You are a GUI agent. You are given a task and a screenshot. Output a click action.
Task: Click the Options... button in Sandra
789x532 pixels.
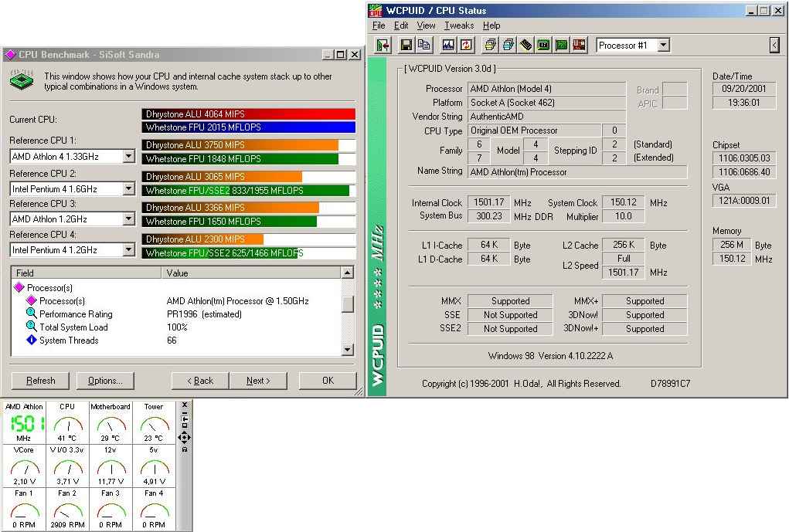click(105, 381)
